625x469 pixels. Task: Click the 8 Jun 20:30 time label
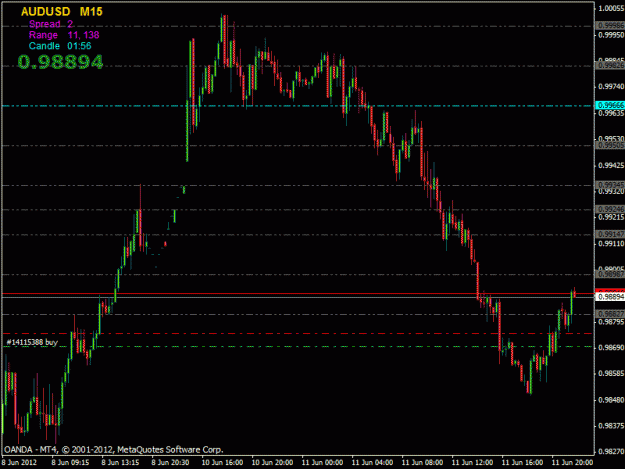pos(170,462)
